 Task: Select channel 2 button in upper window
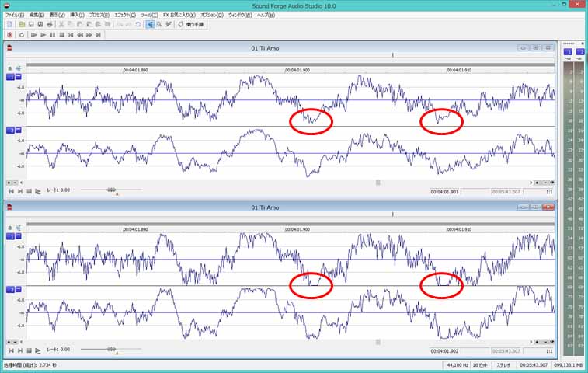(11, 131)
